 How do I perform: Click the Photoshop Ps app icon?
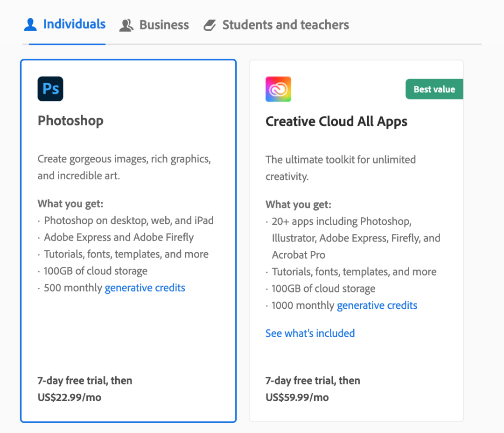(50, 89)
